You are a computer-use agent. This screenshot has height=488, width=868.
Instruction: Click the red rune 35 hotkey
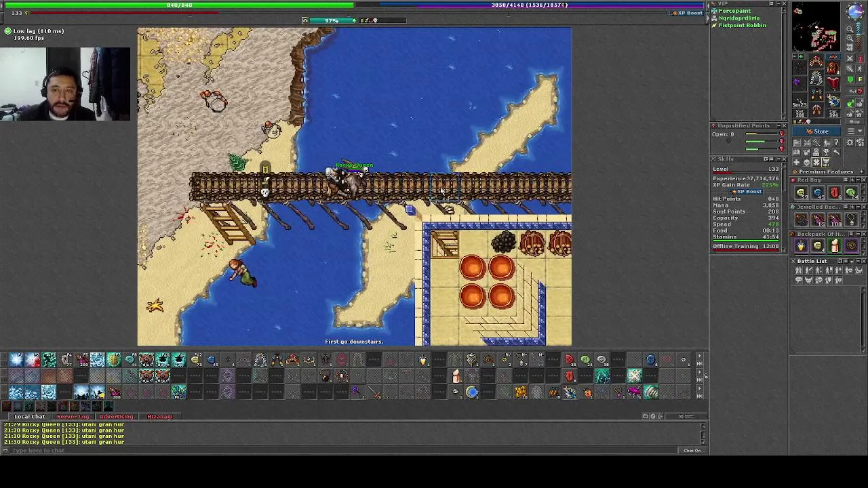point(570,360)
